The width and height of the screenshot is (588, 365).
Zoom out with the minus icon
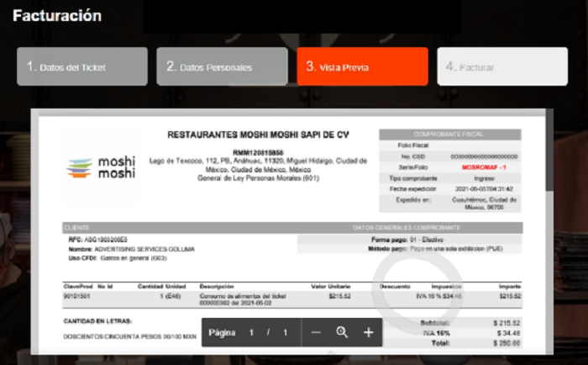[x=316, y=332]
